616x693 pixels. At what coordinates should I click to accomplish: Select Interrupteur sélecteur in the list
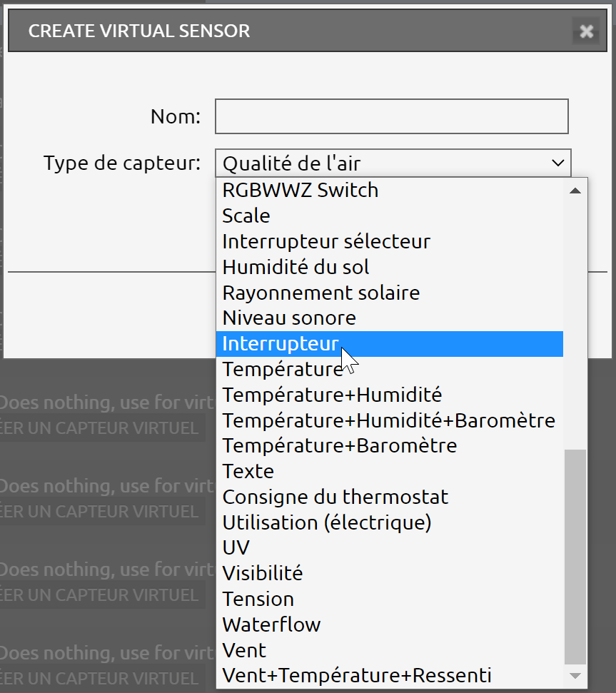[325, 241]
